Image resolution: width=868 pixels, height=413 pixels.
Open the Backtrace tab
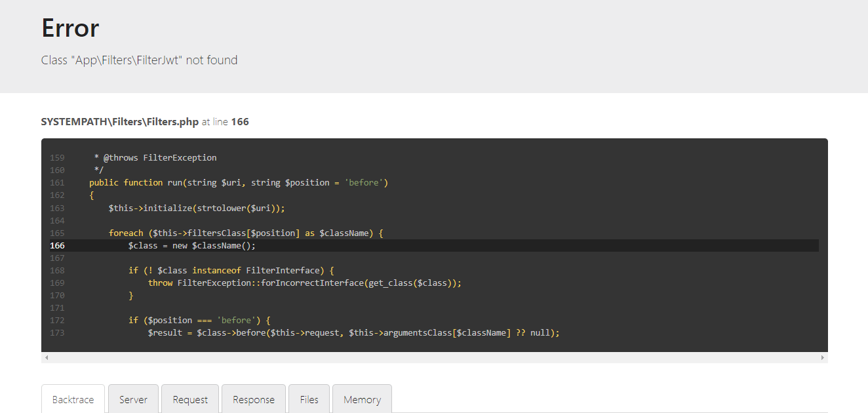pos(73,399)
